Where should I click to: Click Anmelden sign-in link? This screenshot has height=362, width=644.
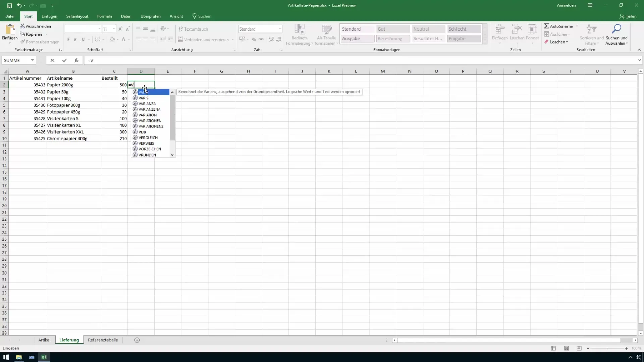point(566,5)
